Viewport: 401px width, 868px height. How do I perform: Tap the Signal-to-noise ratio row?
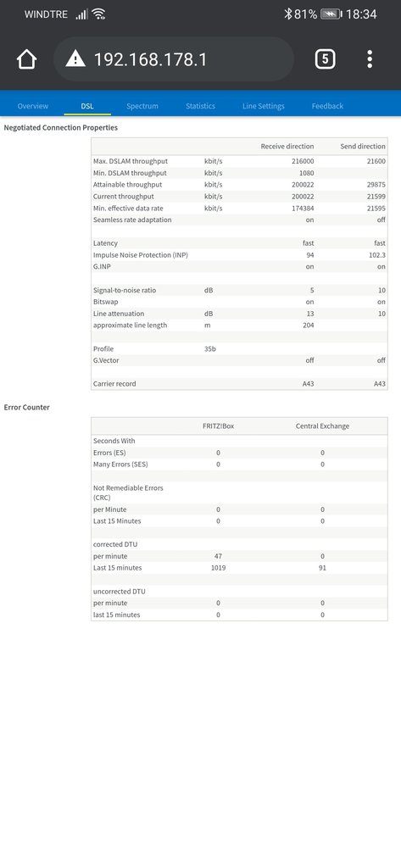[239, 290]
